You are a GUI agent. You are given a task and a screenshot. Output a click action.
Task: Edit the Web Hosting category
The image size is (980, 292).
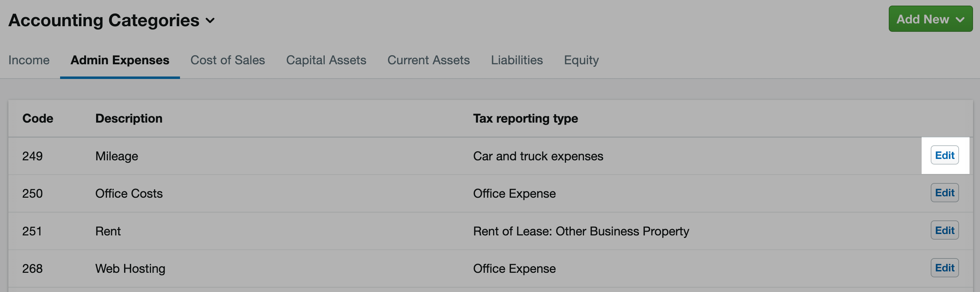pos(945,268)
